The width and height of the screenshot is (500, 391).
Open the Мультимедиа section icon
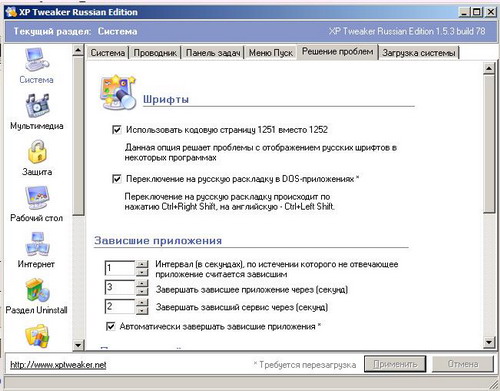37,105
